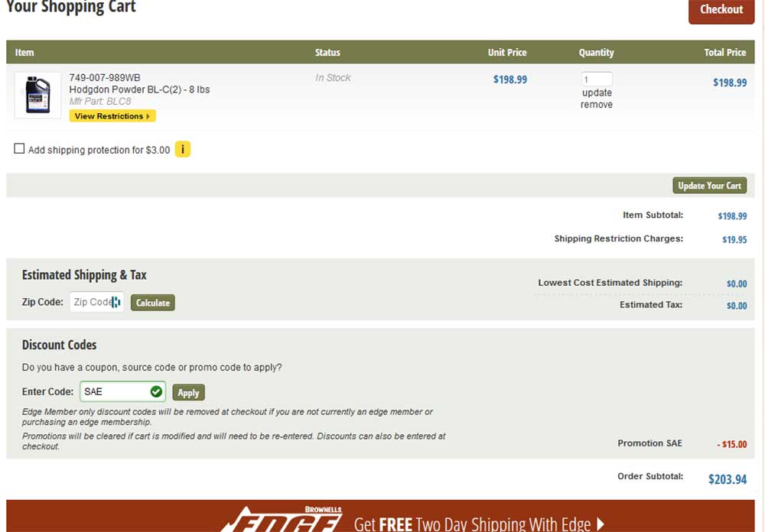Click item number 749-007-989WB

click(104, 77)
